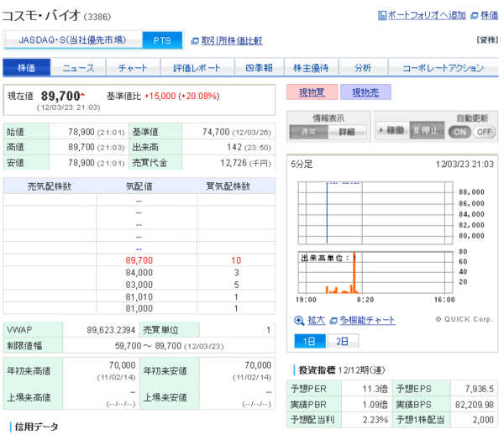The width and height of the screenshot is (504, 435).
Task: Click the 現物買 buy button
Action: pyautogui.click(x=312, y=92)
